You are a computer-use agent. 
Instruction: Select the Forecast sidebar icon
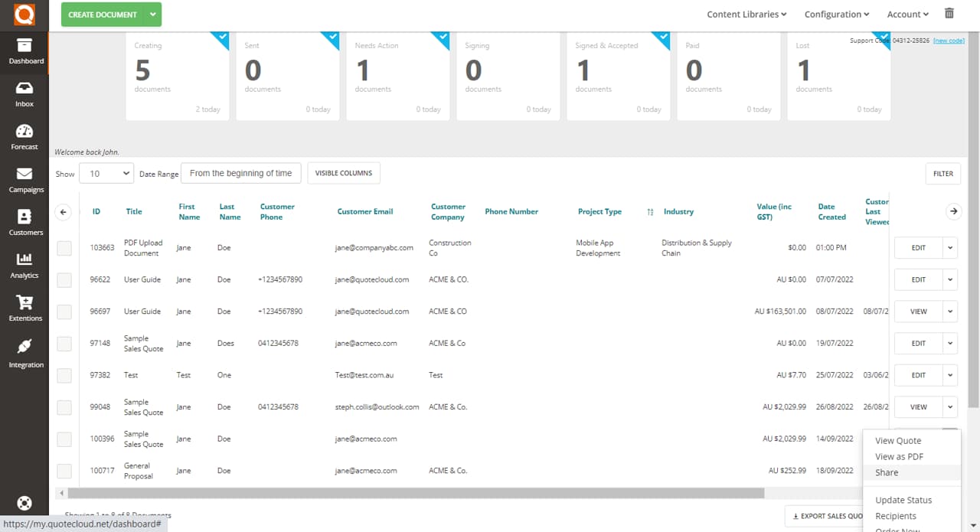24,135
